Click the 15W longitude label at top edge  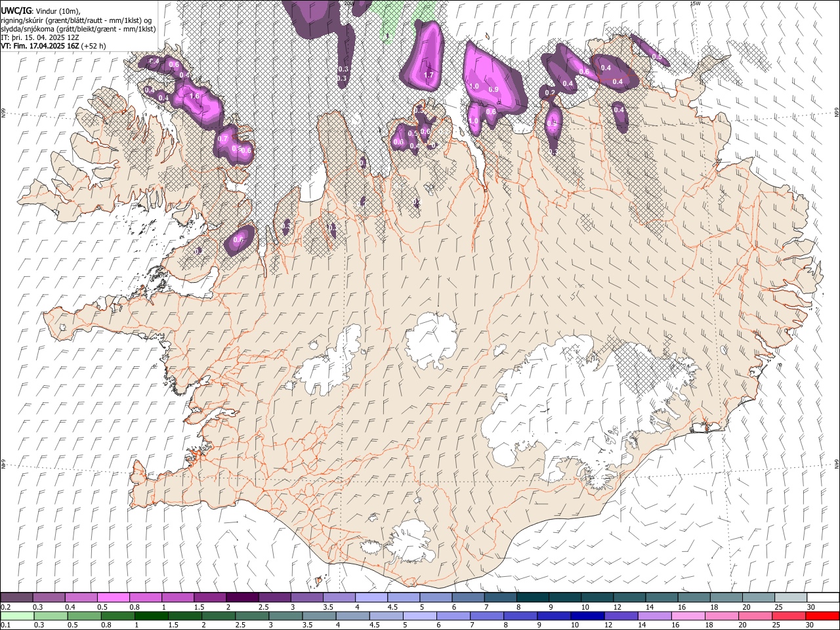(696, 3)
